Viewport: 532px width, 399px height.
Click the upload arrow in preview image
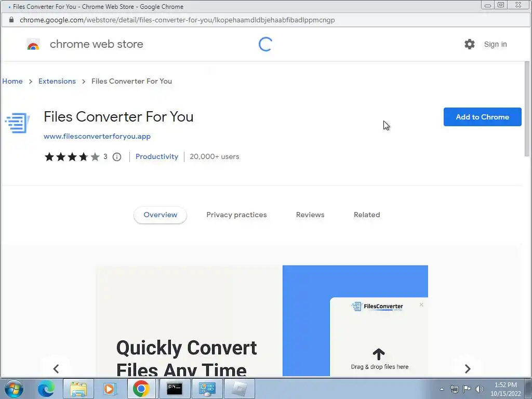pyautogui.click(x=379, y=354)
